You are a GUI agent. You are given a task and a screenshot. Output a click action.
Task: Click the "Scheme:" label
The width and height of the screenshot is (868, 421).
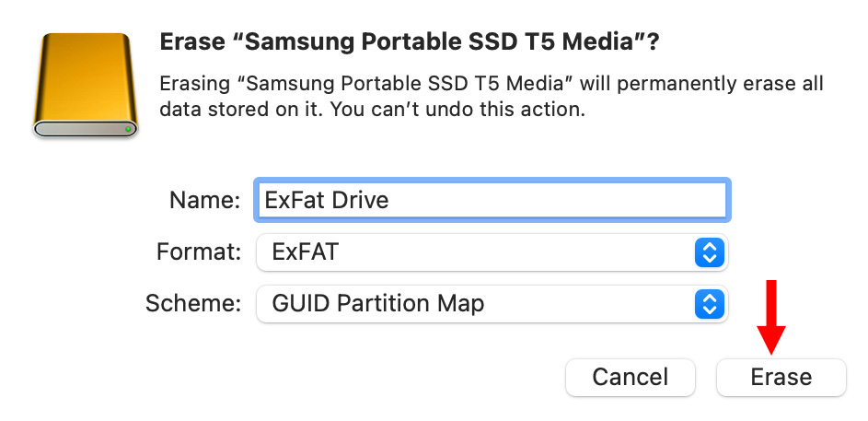click(x=193, y=303)
